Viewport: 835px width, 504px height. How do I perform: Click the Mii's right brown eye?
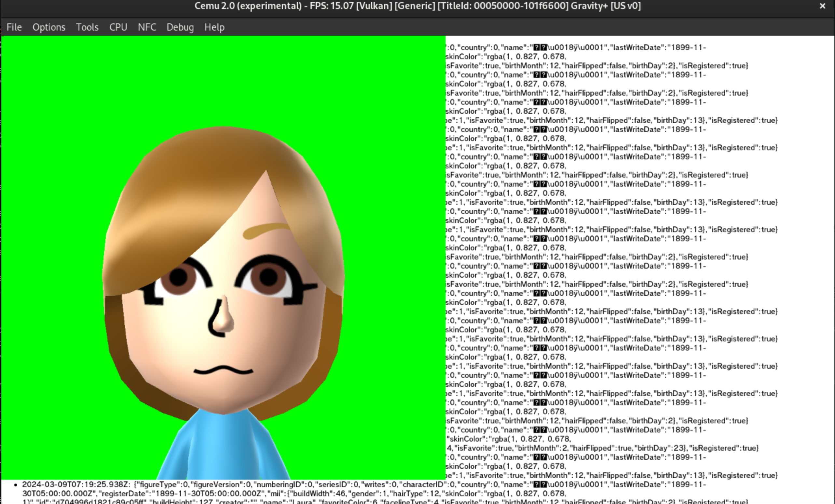[268, 277]
